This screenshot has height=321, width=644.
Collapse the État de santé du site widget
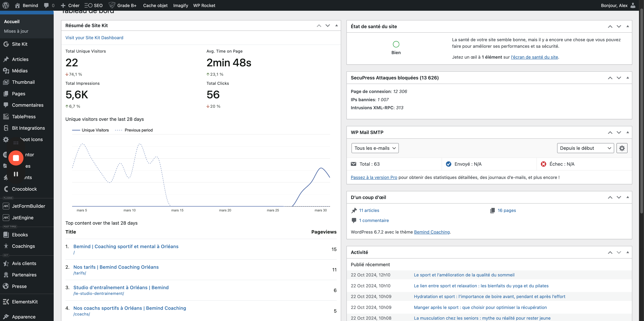click(x=628, y=26)
